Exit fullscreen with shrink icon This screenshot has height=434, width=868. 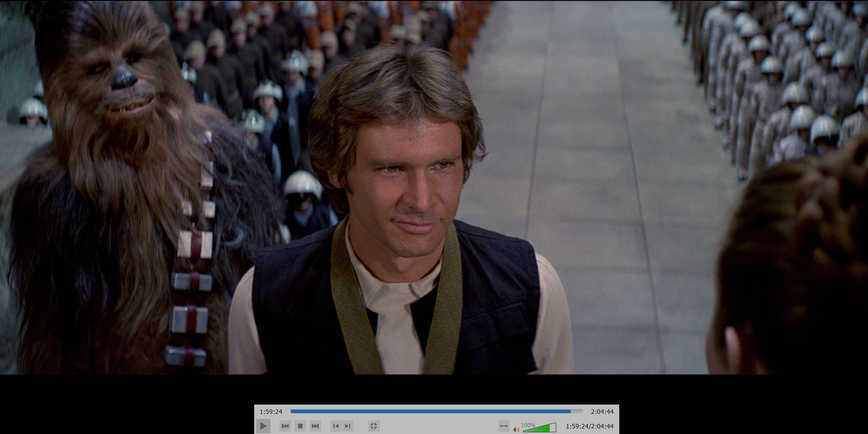374,426
